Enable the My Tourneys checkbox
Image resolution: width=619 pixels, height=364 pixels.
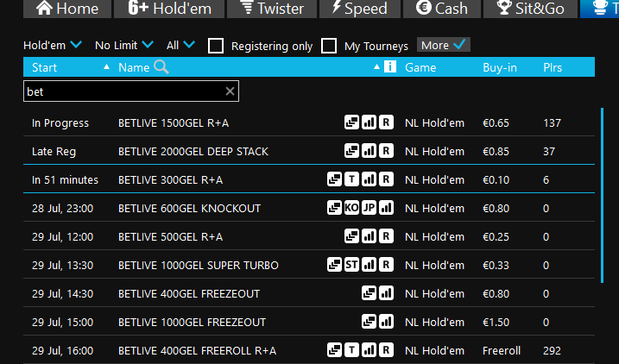(329, 46)
